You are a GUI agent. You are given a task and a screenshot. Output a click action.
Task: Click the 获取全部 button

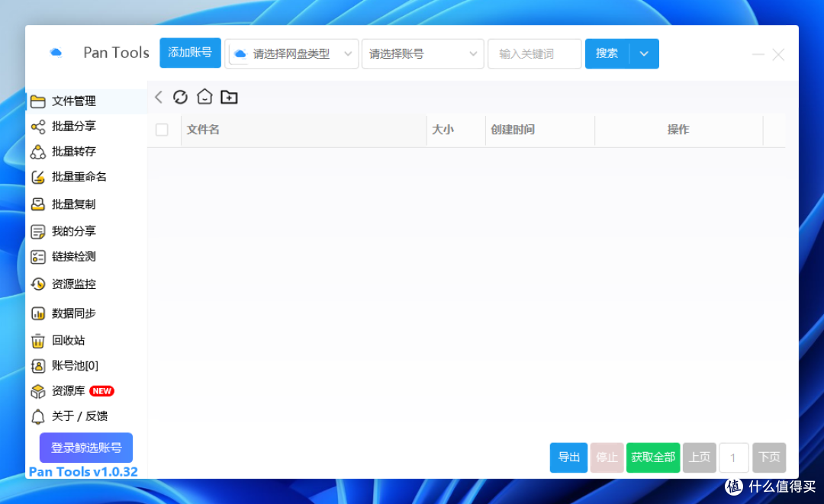(653, 457)
